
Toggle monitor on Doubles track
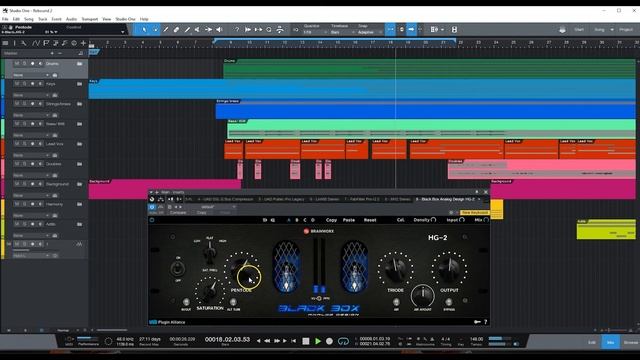pos(40,164)
